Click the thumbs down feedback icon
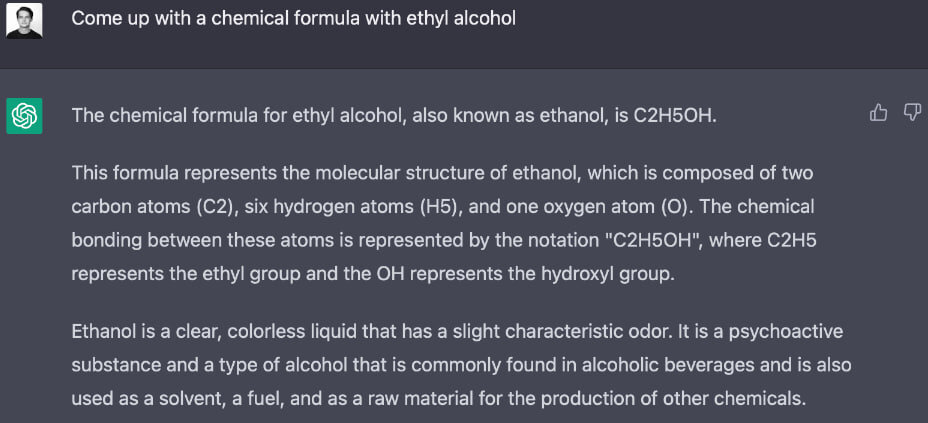The height and width of the screenshot is (423, 928). pyautogui.click(x=913, y=112)
